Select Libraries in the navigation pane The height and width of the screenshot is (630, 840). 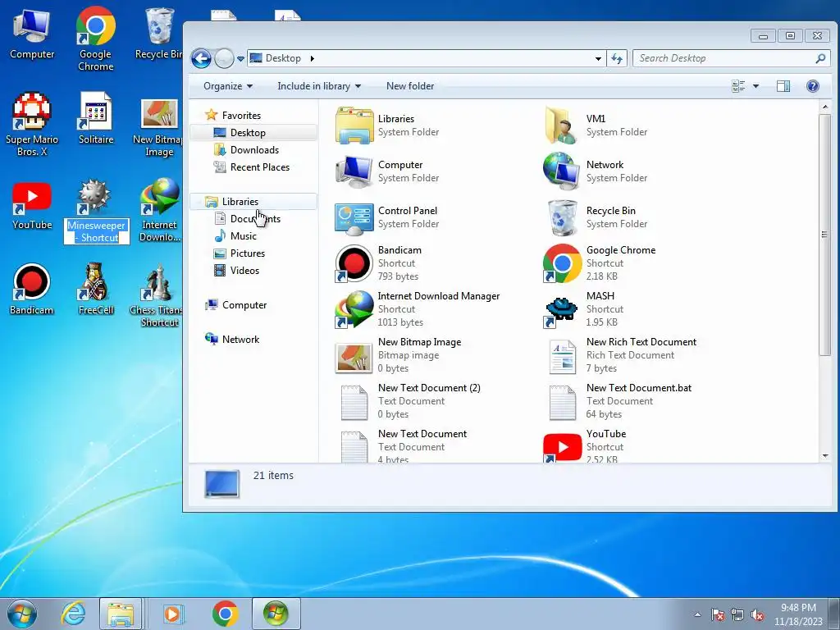pos(253,202)
